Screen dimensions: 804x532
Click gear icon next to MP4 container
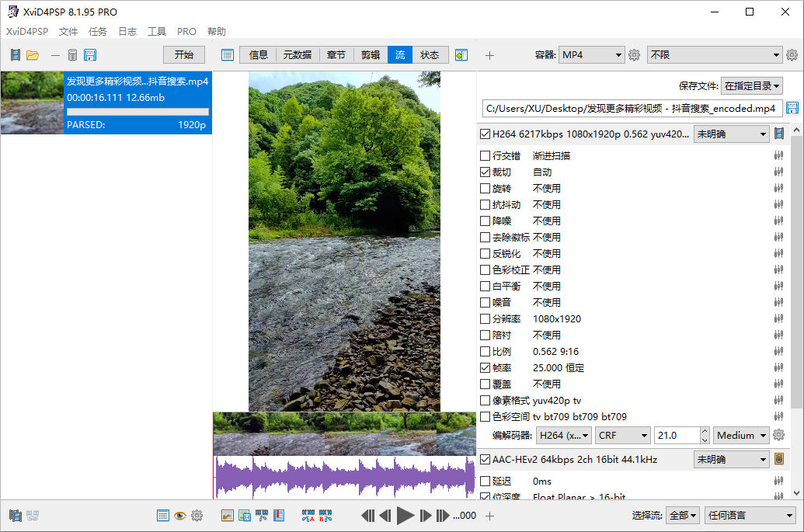(x=634, y=55)
